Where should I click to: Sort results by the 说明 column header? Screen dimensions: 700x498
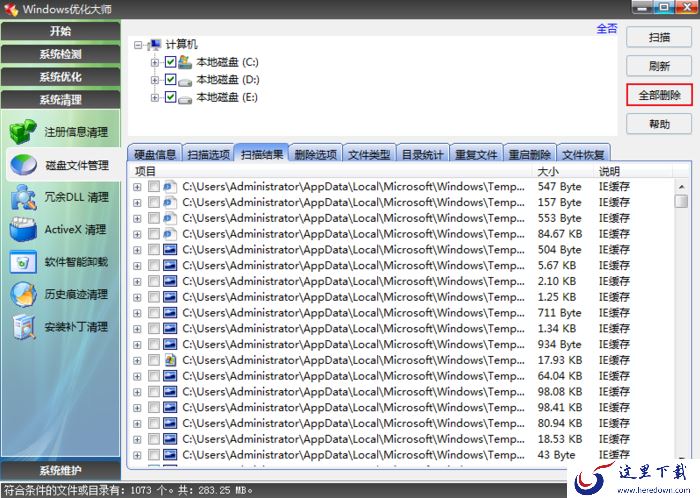click(x=634, y=171)
